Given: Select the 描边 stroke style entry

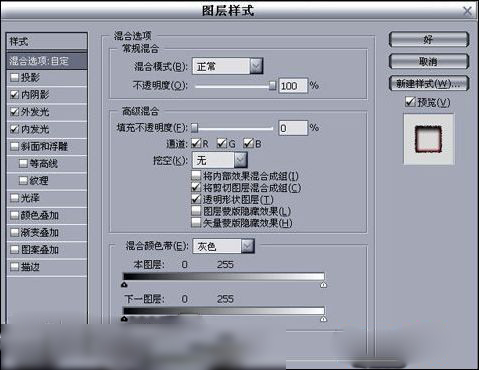Looking at the screenshot, I should point(47,267).
